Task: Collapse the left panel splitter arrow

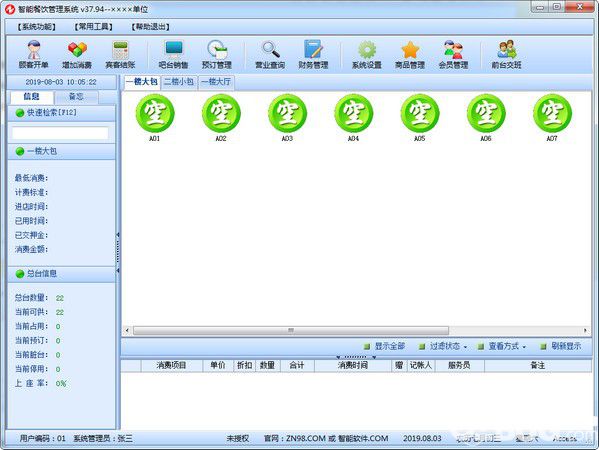Action: click(118, 235)
